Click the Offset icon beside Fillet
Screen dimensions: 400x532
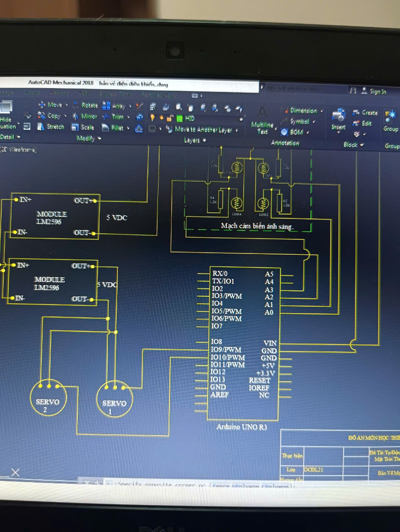coord(139,129)
